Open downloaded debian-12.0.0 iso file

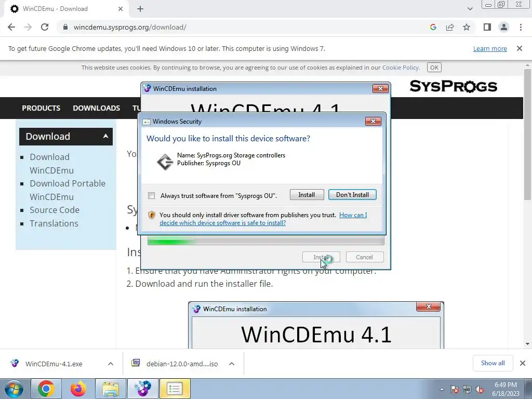(x=182, y=364)
